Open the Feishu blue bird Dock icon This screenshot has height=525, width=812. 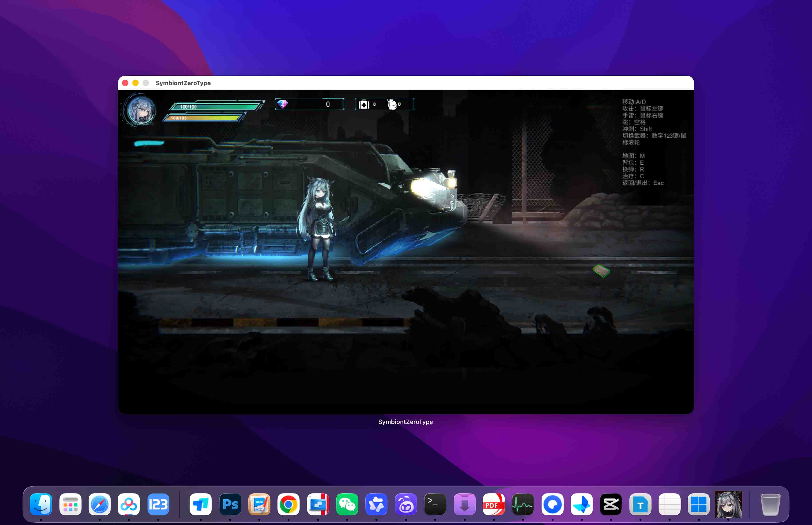(x=582, y=504)
